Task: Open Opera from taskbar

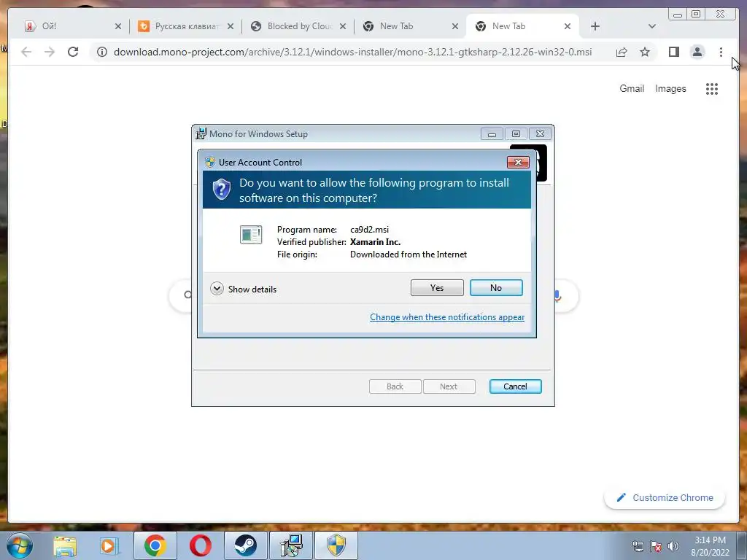Action: point(201,545)
